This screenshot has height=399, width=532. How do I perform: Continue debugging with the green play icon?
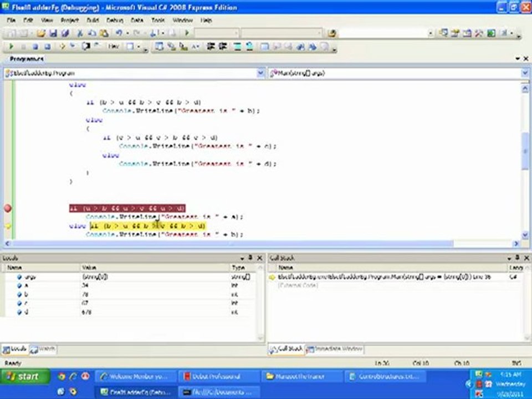11,47
